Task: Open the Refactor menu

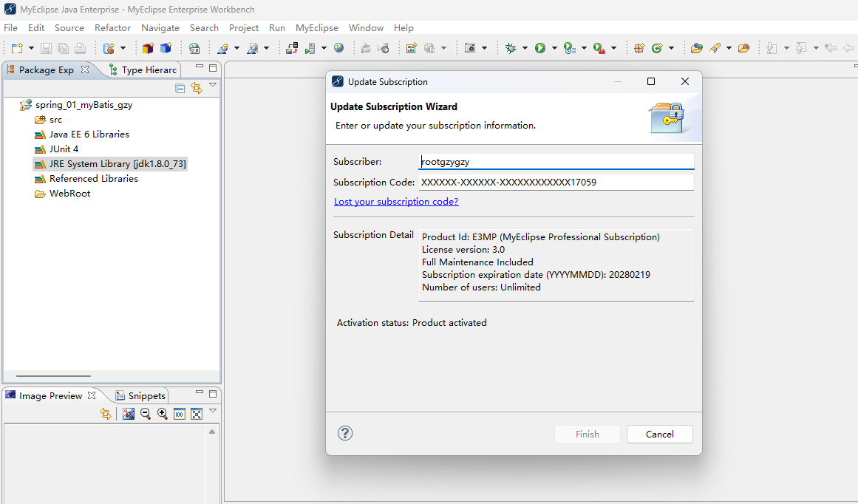Action: click(113, 28)
